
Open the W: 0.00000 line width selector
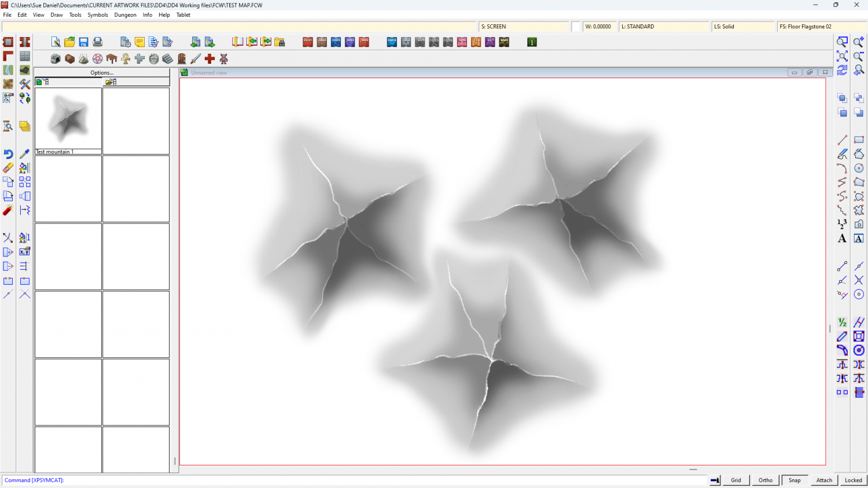[x=599, y=27]
